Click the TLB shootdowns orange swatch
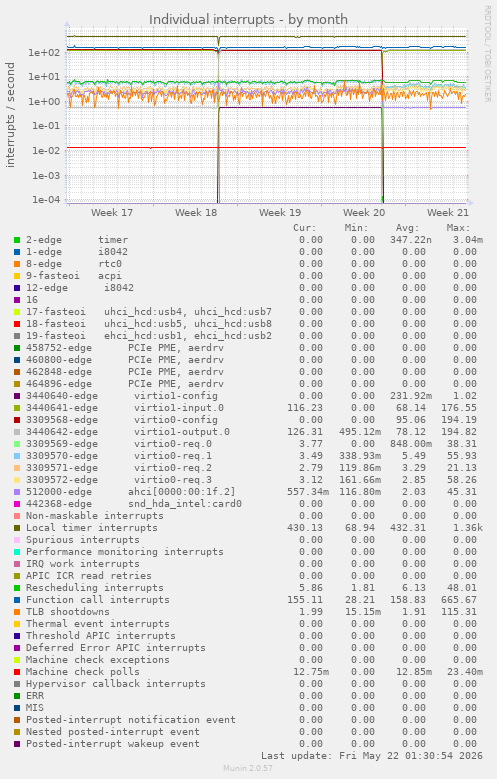This screenshot has width=497, height=779. (17, 612)
